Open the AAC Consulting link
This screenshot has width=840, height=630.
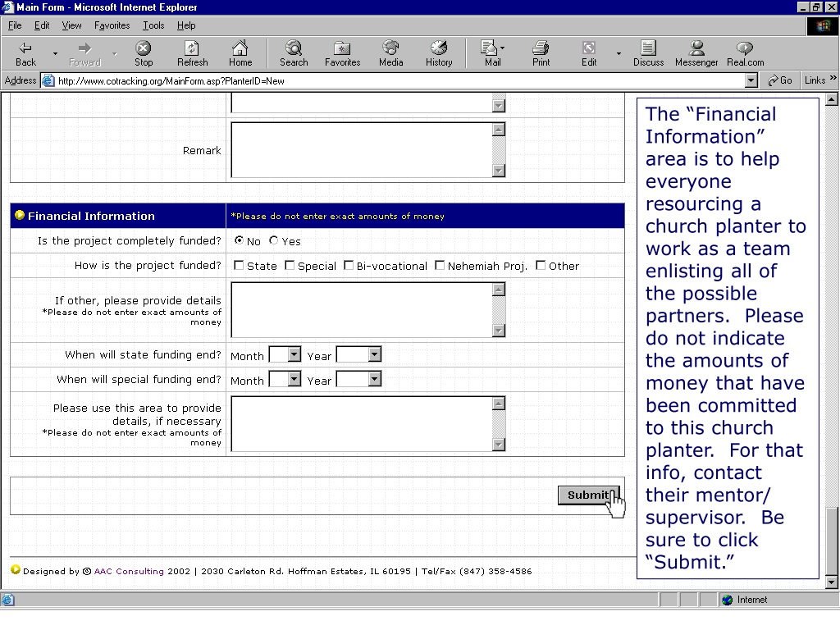pos(129,571)
